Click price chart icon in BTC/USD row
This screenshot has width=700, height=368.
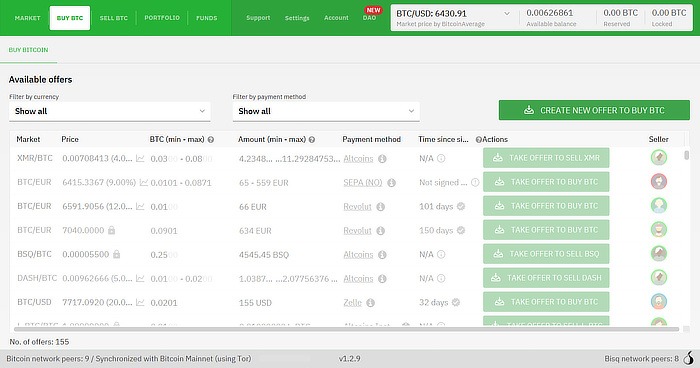[x=140, y=302]
